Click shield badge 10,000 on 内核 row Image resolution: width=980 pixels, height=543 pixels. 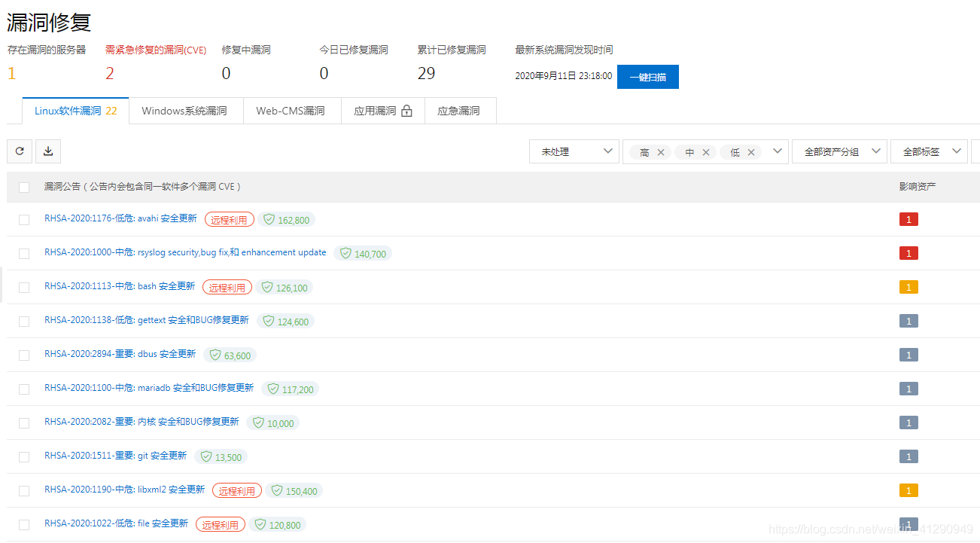tap(273, 423)
